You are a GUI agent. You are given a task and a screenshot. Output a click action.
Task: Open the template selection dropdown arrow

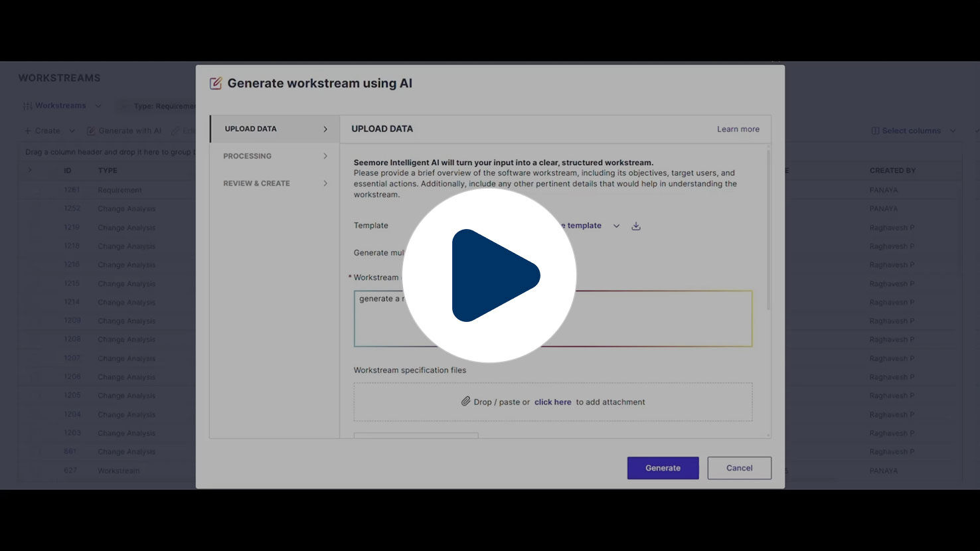pyautogui.click(x=616, y=226)
